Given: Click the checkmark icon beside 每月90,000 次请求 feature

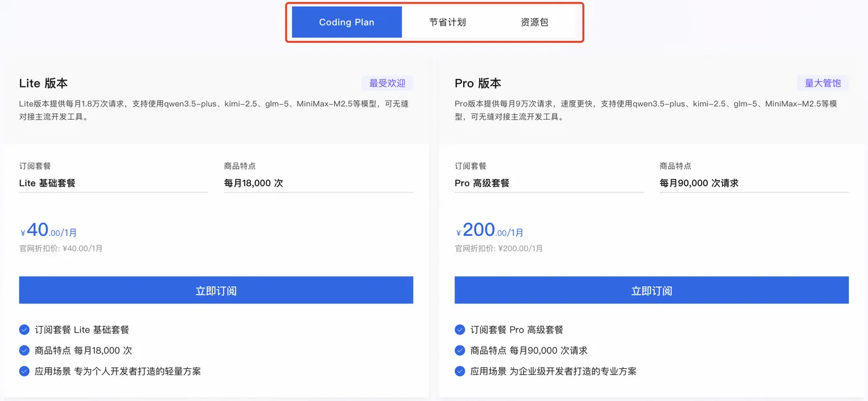Looking at the screenshot, I should (459, 350).
